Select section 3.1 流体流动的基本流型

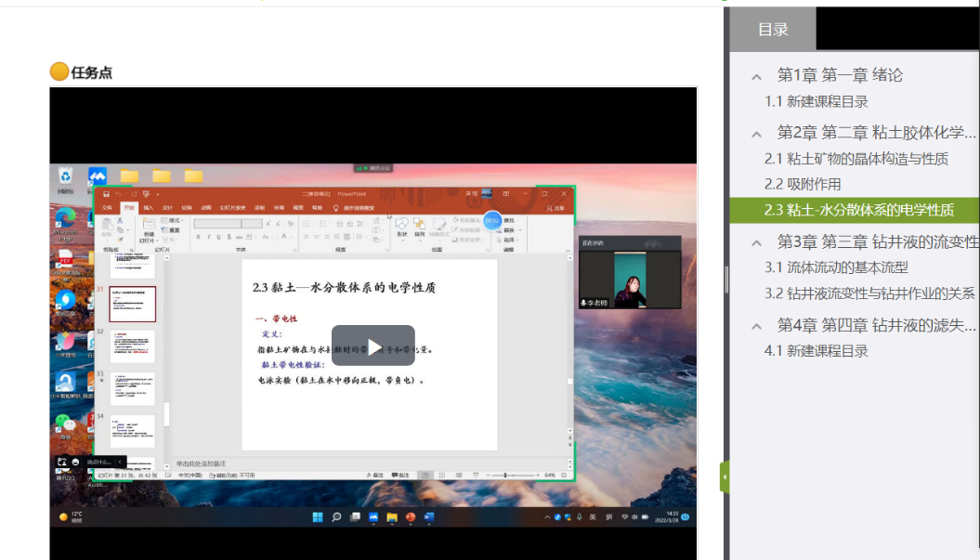click(836, 267)
